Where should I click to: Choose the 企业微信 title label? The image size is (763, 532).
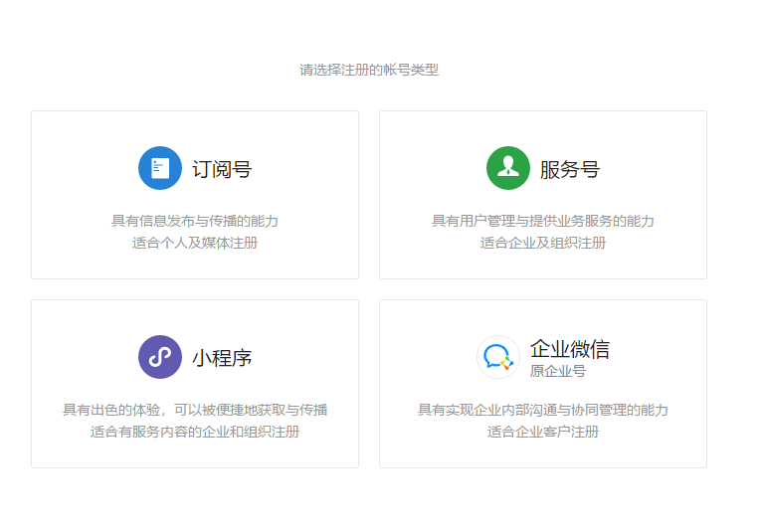570,349
